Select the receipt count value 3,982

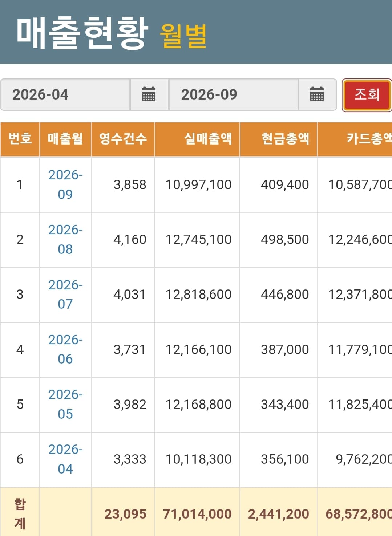[130, 405]
